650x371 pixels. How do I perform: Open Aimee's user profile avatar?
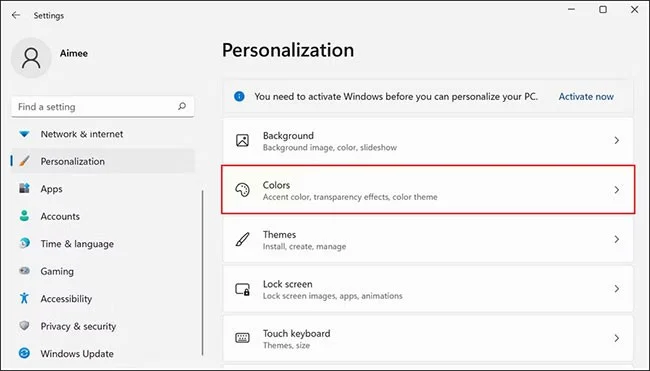(x=31, y=58)
